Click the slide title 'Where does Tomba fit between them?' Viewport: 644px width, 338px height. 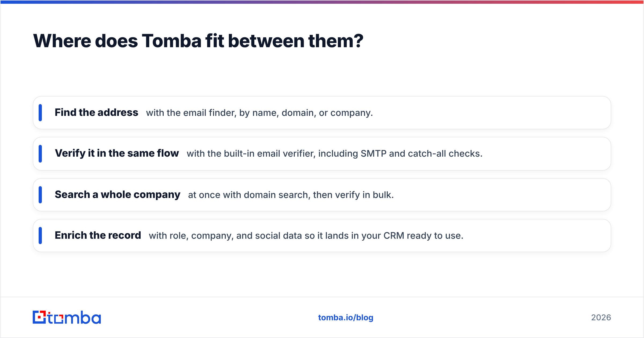pos(198,41)
